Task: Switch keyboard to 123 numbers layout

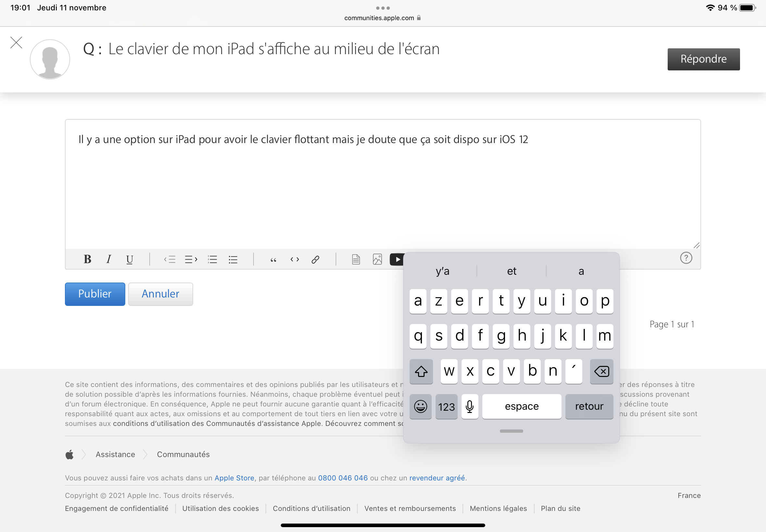Action: click(446, 407)
